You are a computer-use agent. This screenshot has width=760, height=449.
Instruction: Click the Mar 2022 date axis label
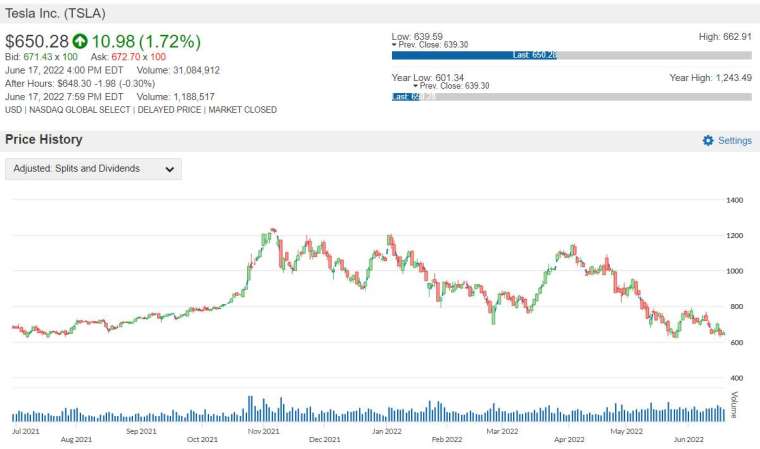(x=503, y=431)
